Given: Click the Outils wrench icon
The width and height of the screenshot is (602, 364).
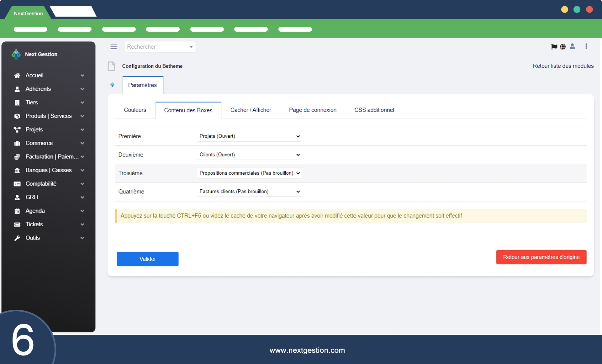Looking at the screenshot, I should (17, 238).
